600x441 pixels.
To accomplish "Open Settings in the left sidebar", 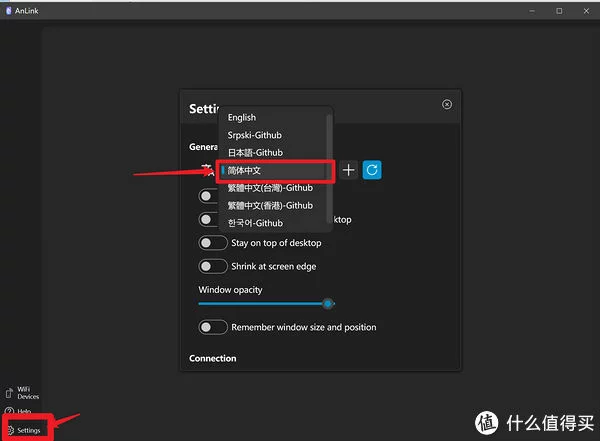I will 24,430.
